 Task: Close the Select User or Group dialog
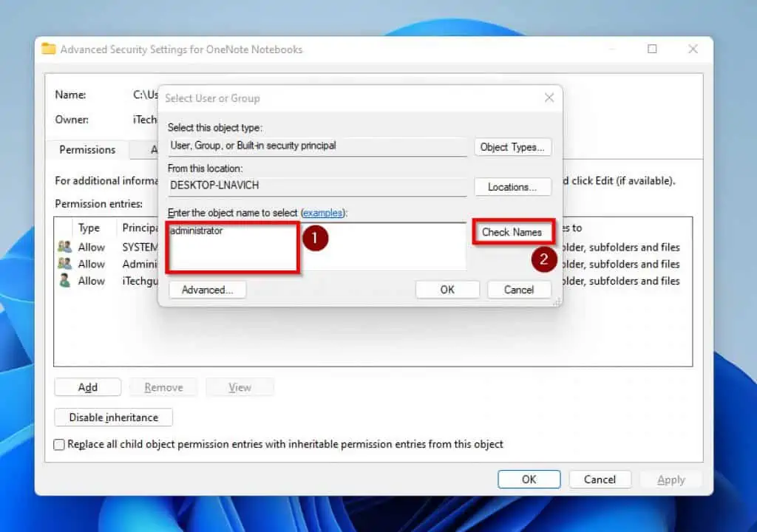tap(549, 98)
